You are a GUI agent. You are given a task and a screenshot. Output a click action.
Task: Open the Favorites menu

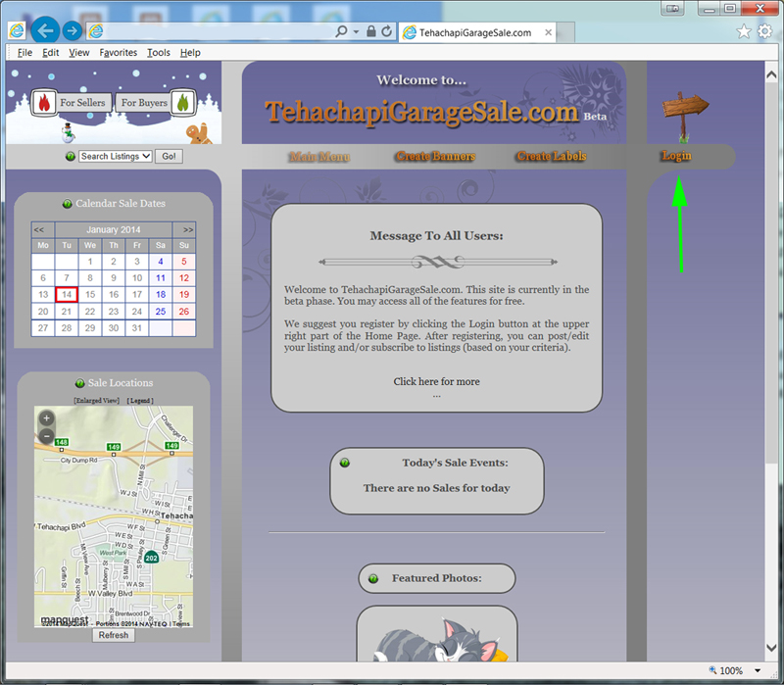pos(118,53)
